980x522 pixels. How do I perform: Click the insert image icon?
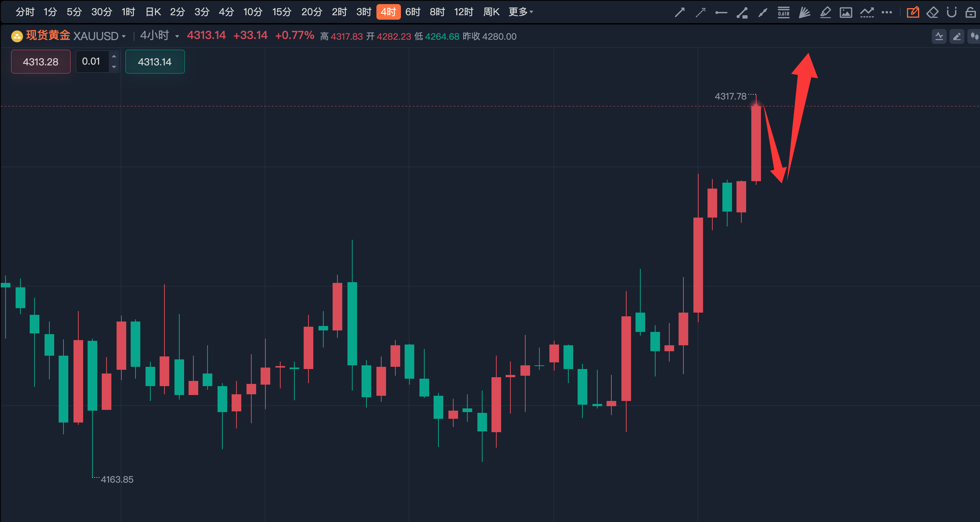(x=846, y=13)
